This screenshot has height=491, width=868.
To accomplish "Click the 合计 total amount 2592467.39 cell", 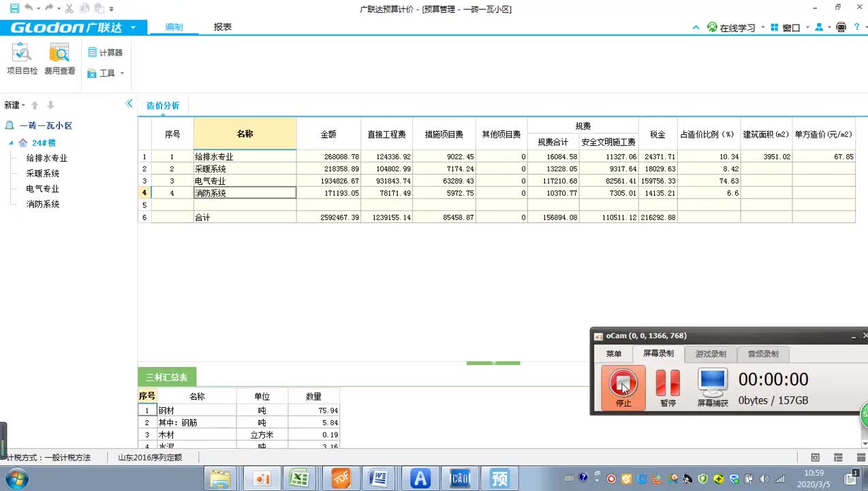I will (x=328, y=218).
